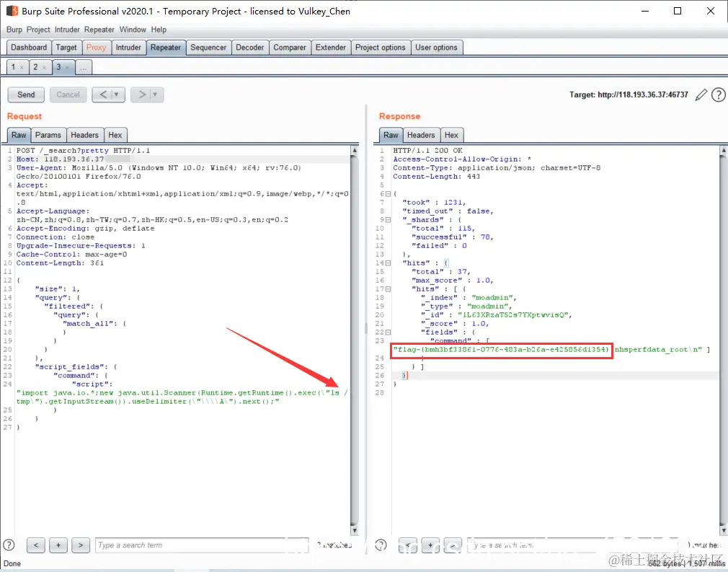728x572 pixels.
Task: Go to previous match in request search
Action: [36, 545]
